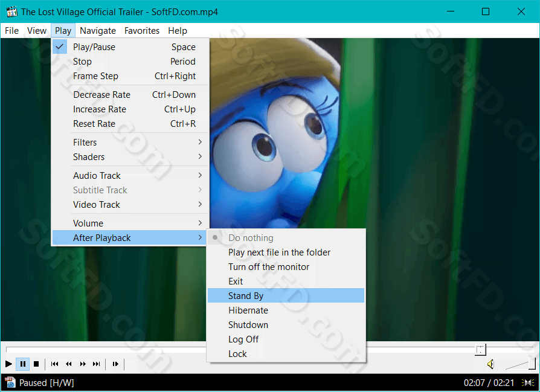Image resolution: width=540 pixels, height=392 pixels.
Task: Select Exit after playback
Action: (x=286, y=281)
